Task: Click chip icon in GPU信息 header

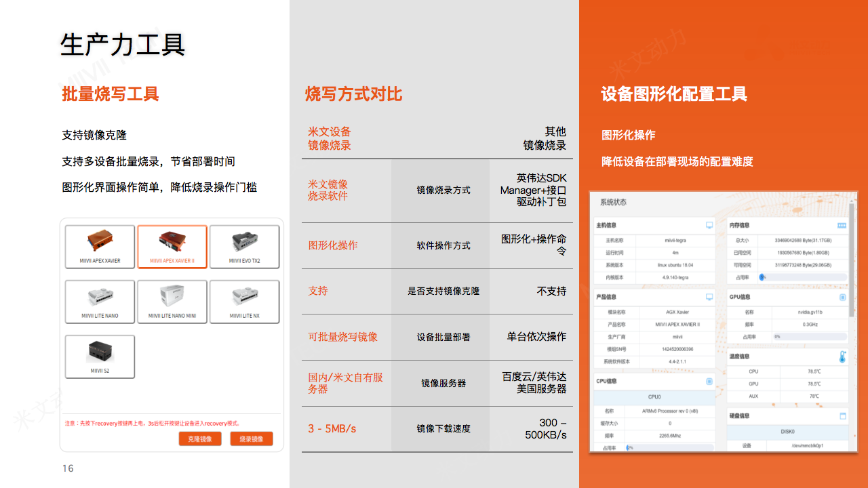Action: pyautogui.click(x=843, y=297)
